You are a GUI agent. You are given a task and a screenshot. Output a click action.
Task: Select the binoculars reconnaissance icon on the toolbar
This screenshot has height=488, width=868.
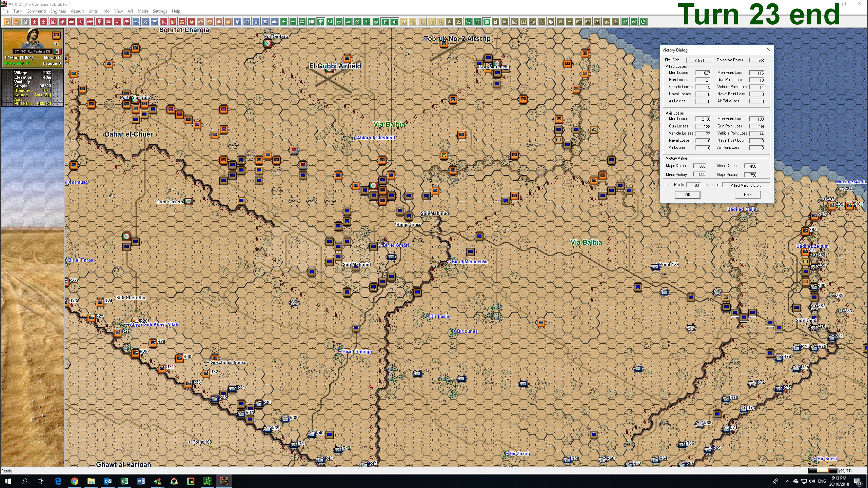pyautogui.click(x=127, y=21)
